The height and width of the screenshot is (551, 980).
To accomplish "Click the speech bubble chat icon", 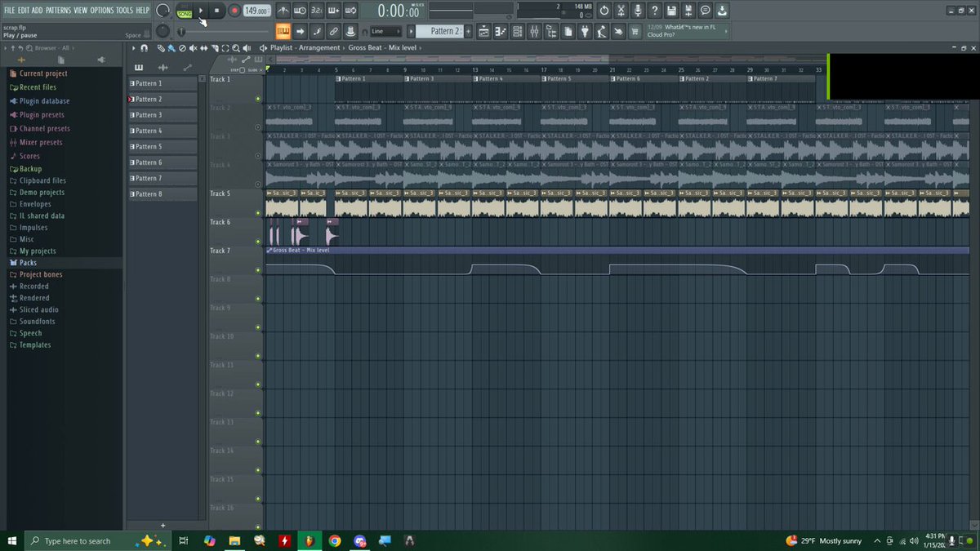I will (x=705, y=10).
